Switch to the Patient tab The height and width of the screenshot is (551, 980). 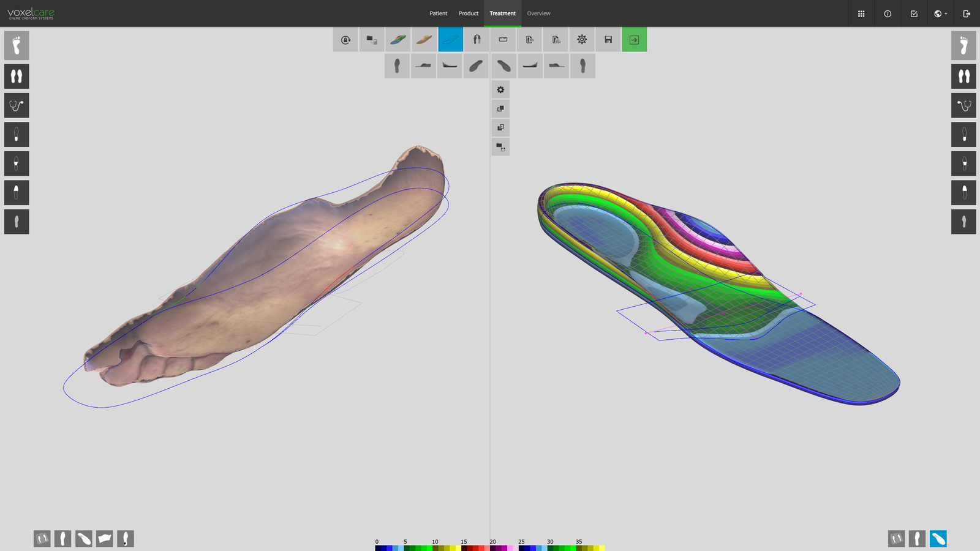tap(438, 13)
